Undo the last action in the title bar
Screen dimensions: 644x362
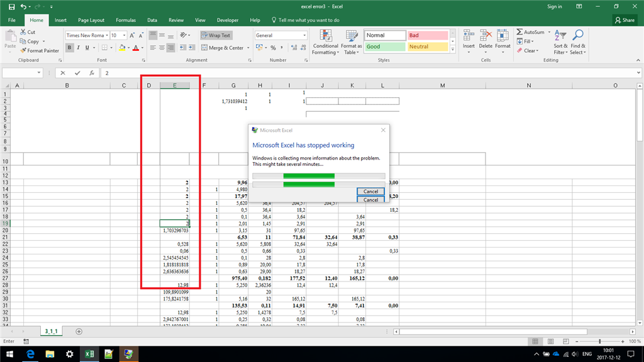tap(23, 6)
